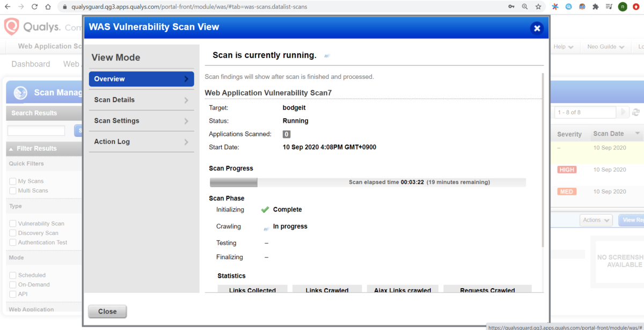644x330 pixels.
Task: Check the API mode filter
Action: [x=13, y=295]
